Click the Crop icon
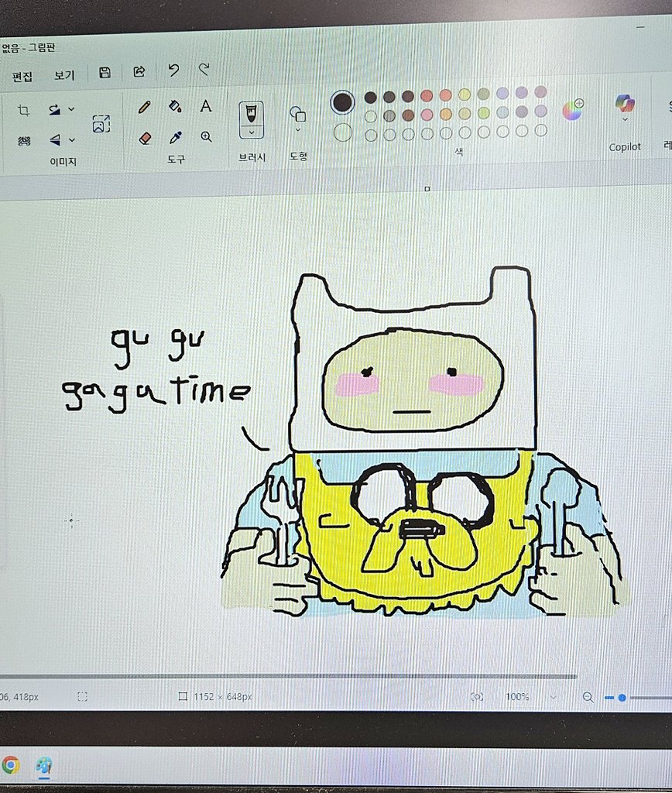 tap(23, 109)
